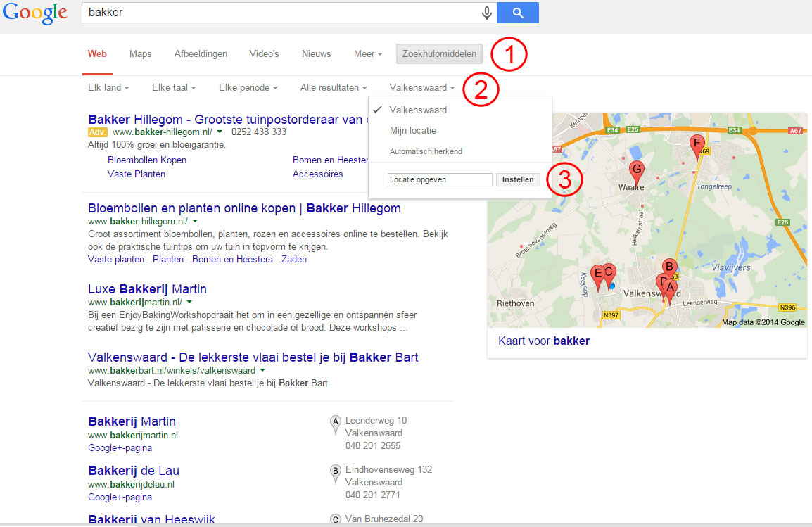812x527 pixels.
Task: Open the Kaart voor bakker link
Action: click(543, 341)
